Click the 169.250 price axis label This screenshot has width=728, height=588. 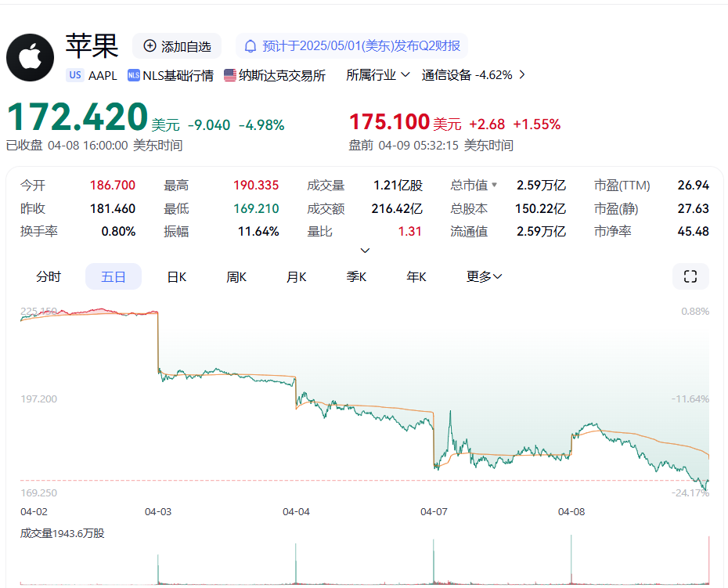click(38, 492)
